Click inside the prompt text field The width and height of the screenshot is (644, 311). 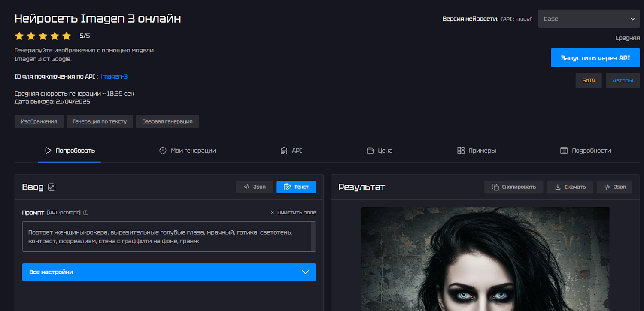pyautogui.click(x=167, y=236)
